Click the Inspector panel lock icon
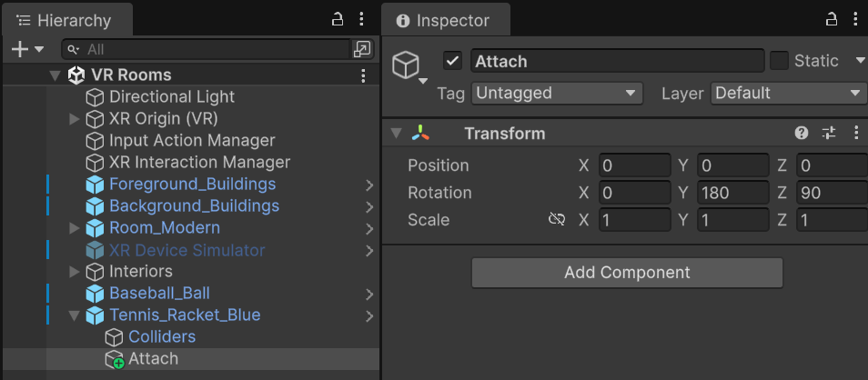Viewport: 868px width, 380px height. tap(831, 19)
